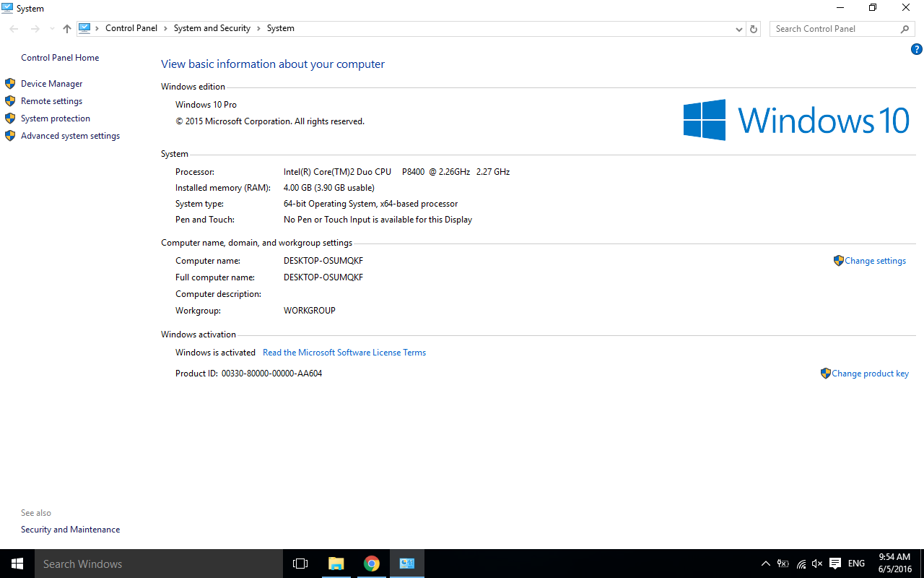Expand chevron after Control Panel breadcrumb
The height and width of the screenshot is (578, 924).
pos(166,28)
